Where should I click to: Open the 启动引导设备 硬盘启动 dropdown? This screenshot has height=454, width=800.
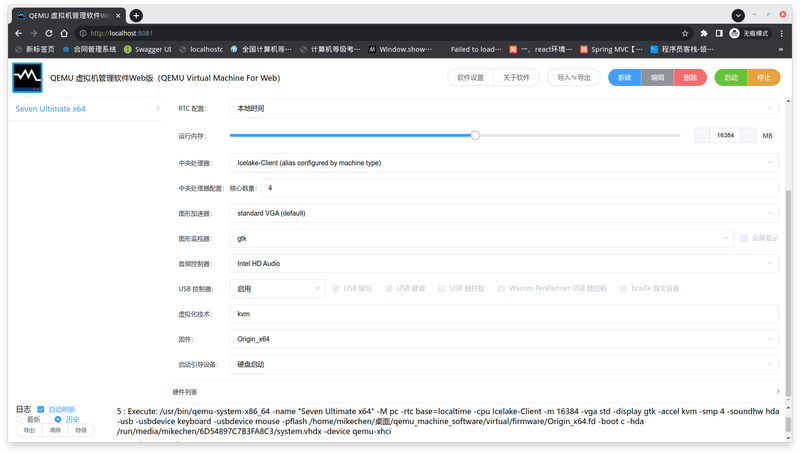pos(504,364)
